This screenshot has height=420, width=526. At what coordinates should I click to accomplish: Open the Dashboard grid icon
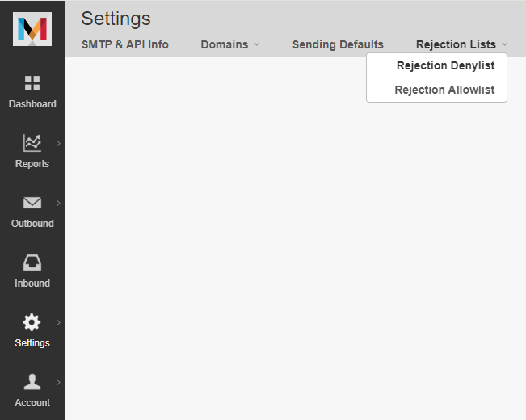[x=32, y=83]
